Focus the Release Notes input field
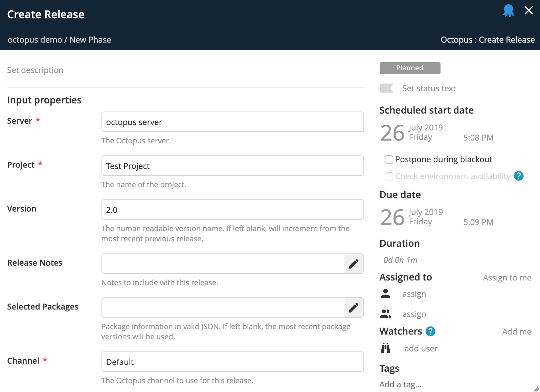 pos(223,264)
